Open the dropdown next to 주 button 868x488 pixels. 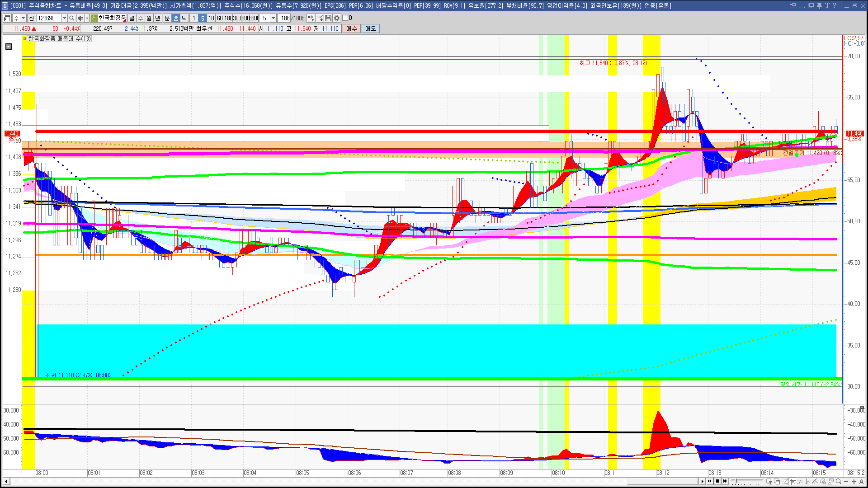click(x=23, y=18)
